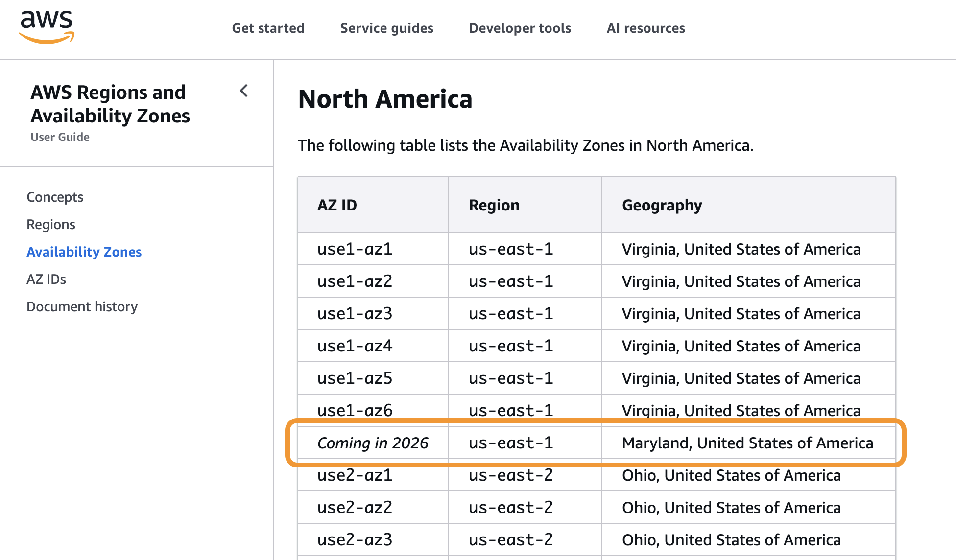Open AZ IDs sidebar link
This screenshot has height=560, width=956.
pos(46,279)
